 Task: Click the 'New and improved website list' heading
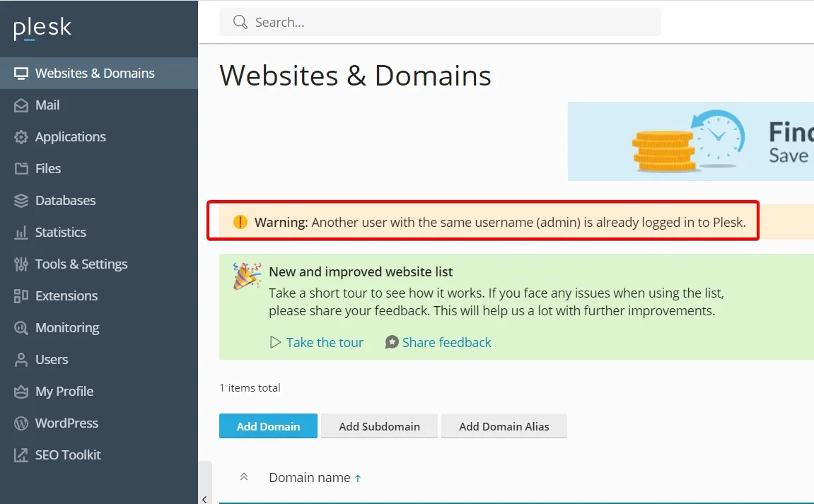(x=361, y=271)
